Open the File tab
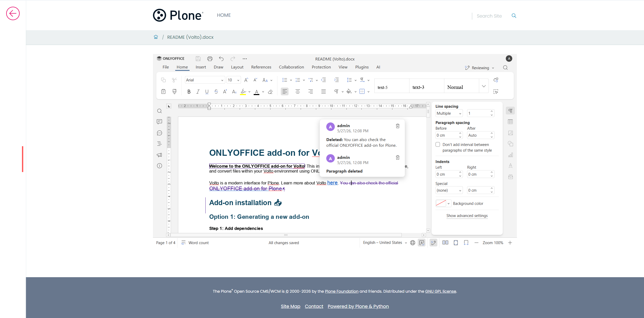Viewport: 644px width, 318px height. point(166,67)
